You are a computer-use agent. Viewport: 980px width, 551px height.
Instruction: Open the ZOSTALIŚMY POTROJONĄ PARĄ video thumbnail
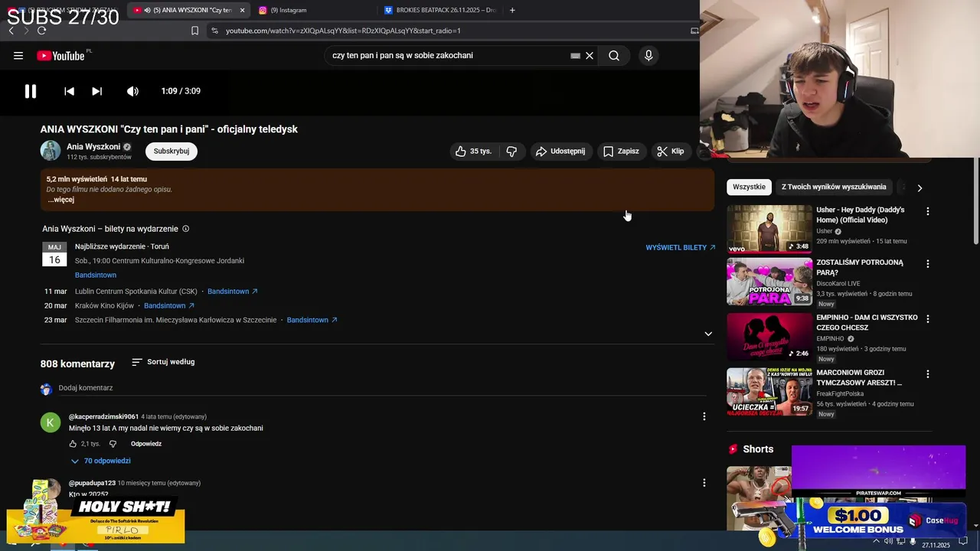pos(769,282)
